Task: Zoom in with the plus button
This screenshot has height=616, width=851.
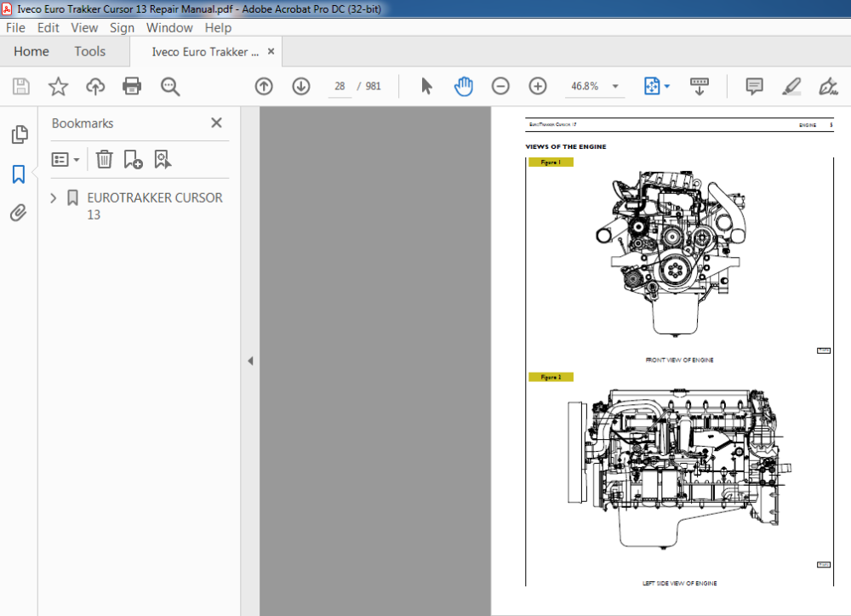Action: (538, 86)
